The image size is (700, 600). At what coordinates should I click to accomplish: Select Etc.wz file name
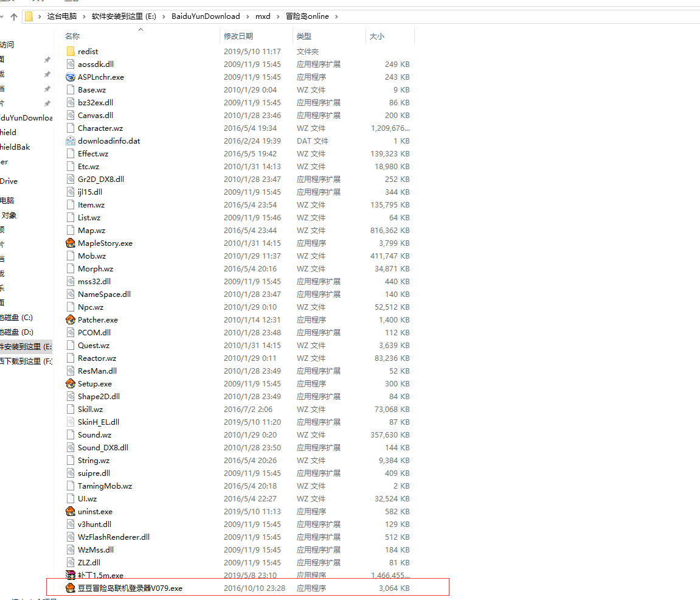[88, 166]
